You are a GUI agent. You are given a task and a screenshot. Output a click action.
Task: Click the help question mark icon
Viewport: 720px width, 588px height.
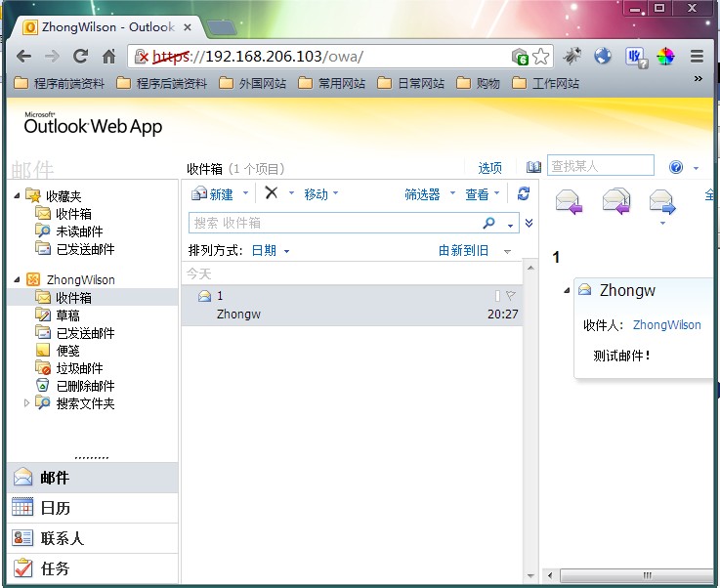(x=676, y=167)
